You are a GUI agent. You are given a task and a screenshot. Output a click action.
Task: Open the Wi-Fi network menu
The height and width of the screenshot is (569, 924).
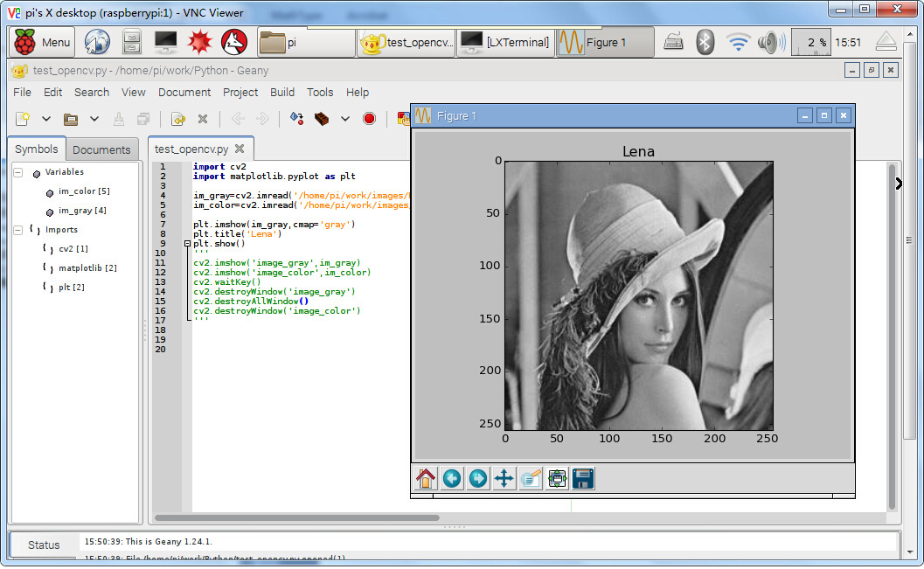tap(738, 43)
